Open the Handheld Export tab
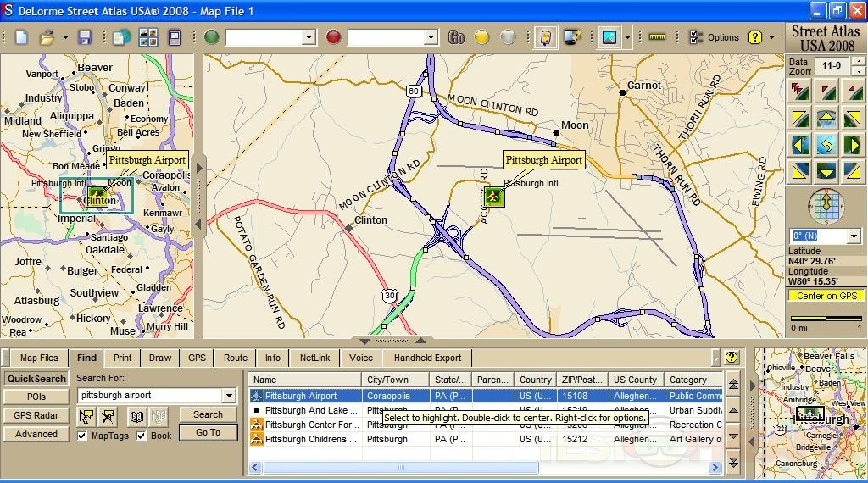868x483 pixels. pyautogui.click(x=427, y=358)
